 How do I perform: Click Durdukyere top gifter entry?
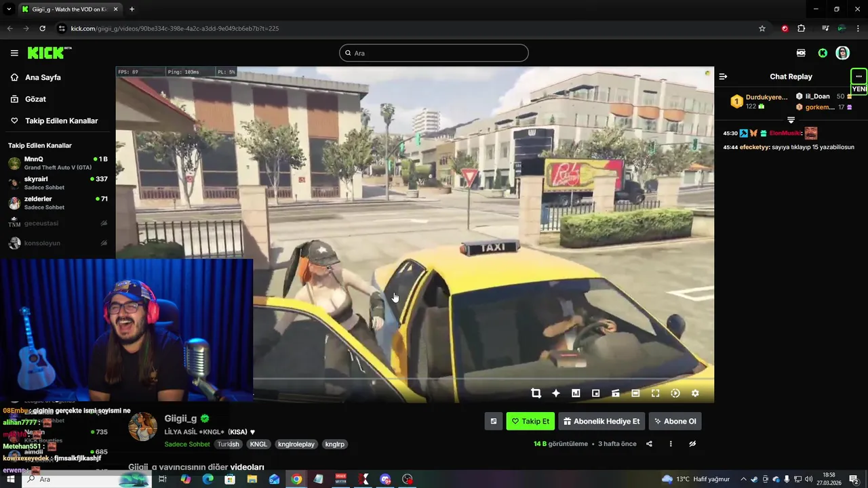click(759, 102)
